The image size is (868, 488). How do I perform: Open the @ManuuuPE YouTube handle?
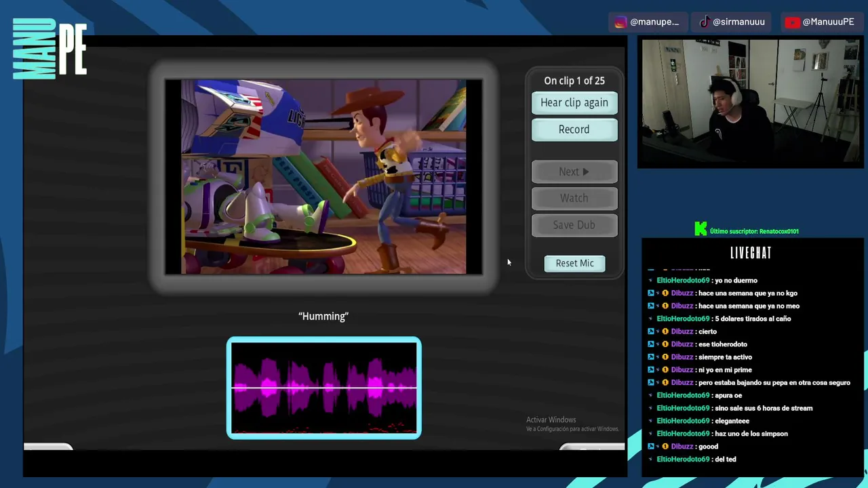pos(828,22)
